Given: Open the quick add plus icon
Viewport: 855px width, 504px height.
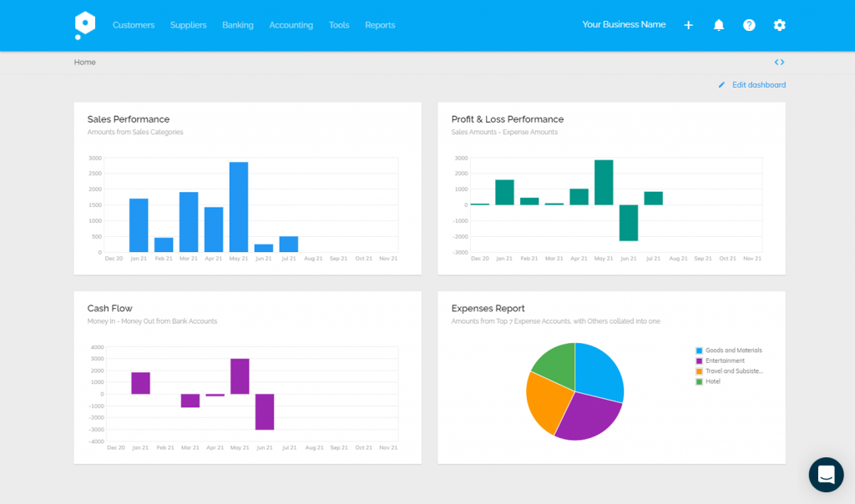Looking at the screenshot, I should pyautogui.click(x=688, y=25).
